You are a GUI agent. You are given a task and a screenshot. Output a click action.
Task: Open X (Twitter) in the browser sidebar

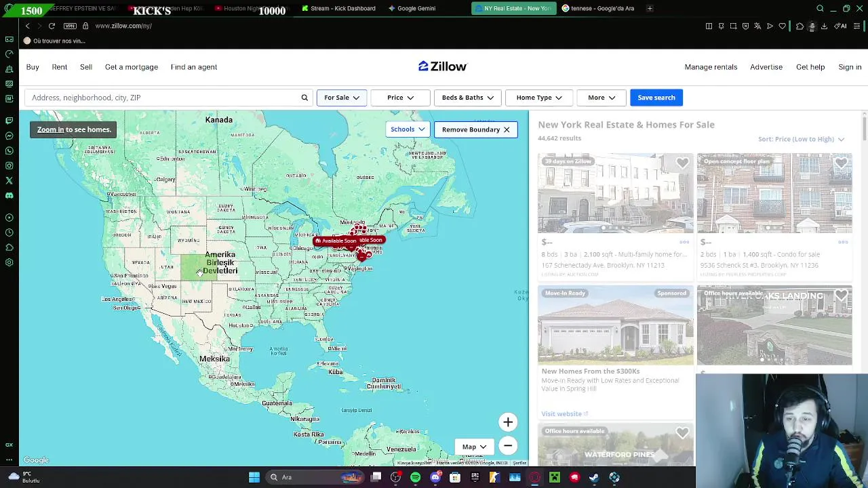pos(9,180)
